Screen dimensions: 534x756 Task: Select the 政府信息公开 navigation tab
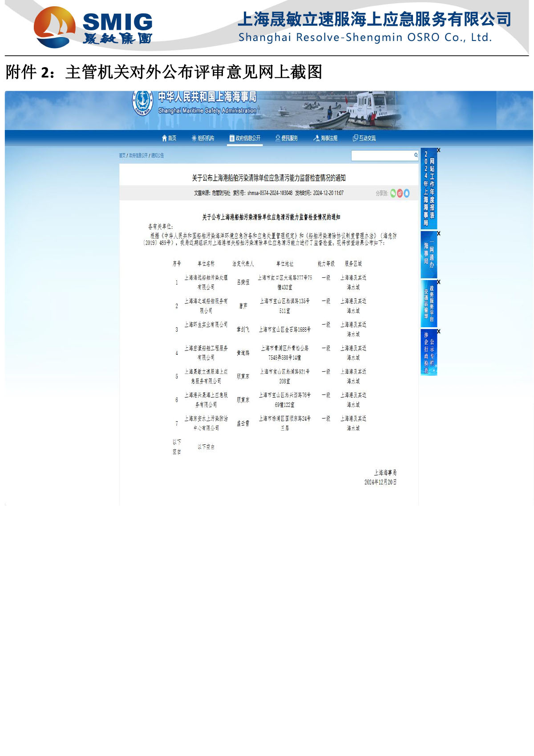coord(245,138)
